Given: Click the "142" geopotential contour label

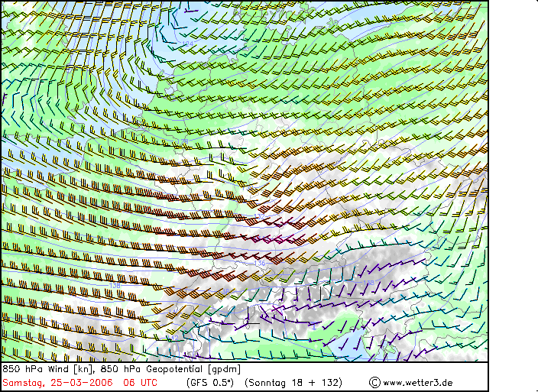Looking at the screenshot, I should (x=173, y=338).
